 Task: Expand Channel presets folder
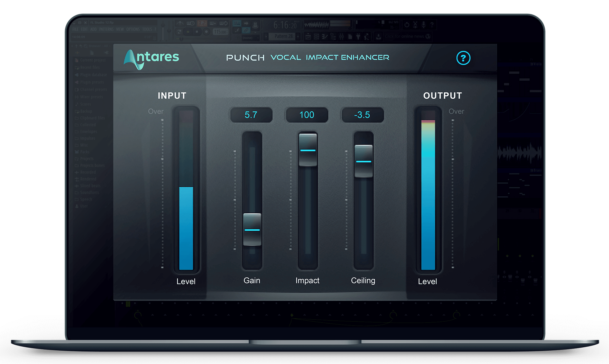coord(91,89)
